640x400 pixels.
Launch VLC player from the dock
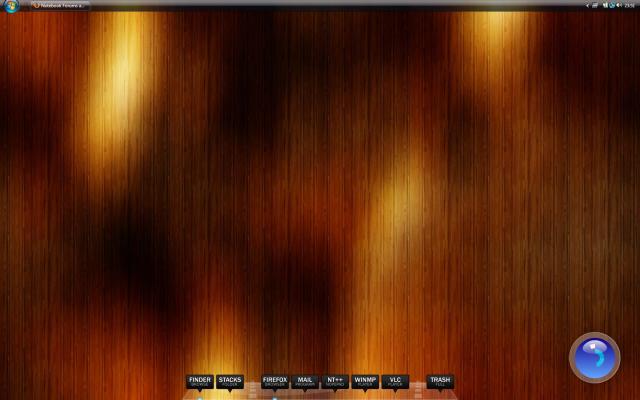[x=395, y=382]
